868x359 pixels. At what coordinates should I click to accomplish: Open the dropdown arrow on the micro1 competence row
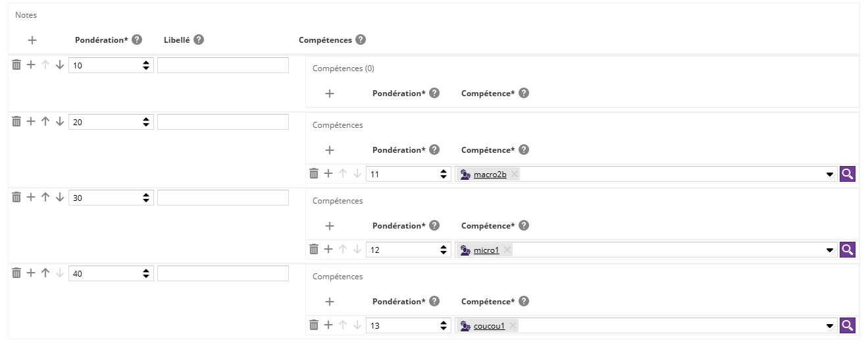pyautogui.click(x=830, y=250)
